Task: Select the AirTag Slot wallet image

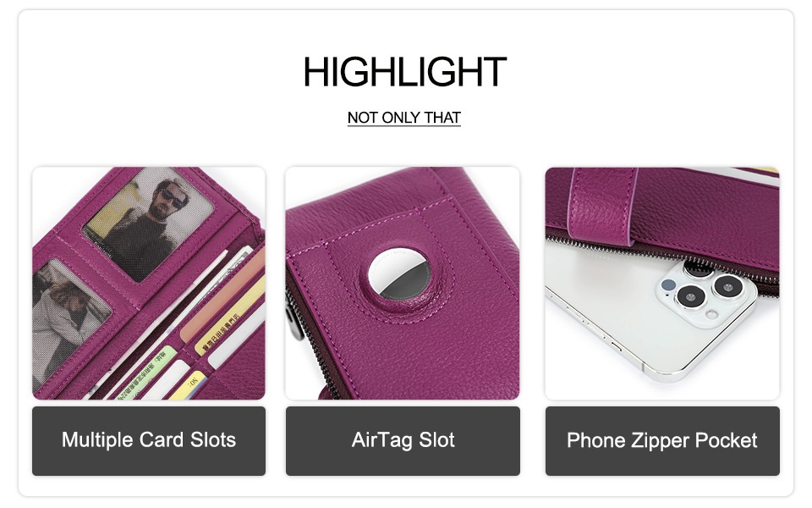Action: [403, 283]
